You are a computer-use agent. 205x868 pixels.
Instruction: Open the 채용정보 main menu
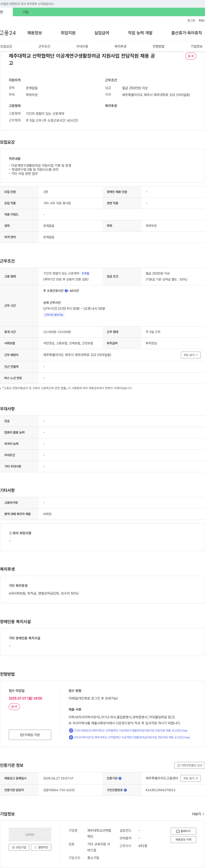(x=34, y=33)
